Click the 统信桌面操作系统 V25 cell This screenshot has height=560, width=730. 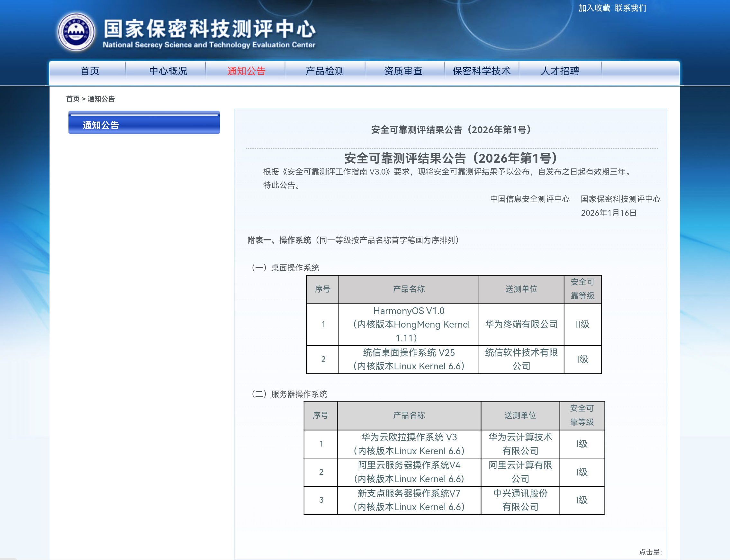[409, 359]
